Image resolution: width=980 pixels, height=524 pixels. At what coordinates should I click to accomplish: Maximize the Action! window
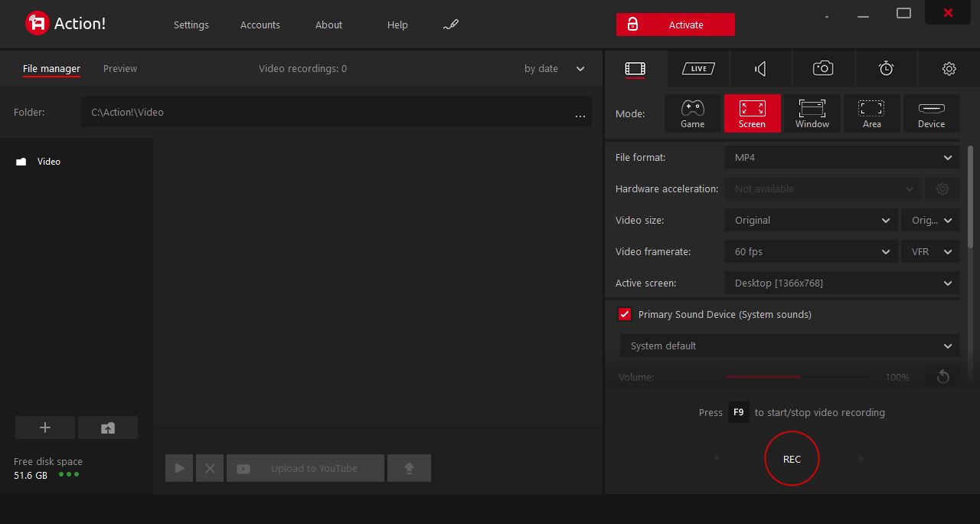point(903,13)
